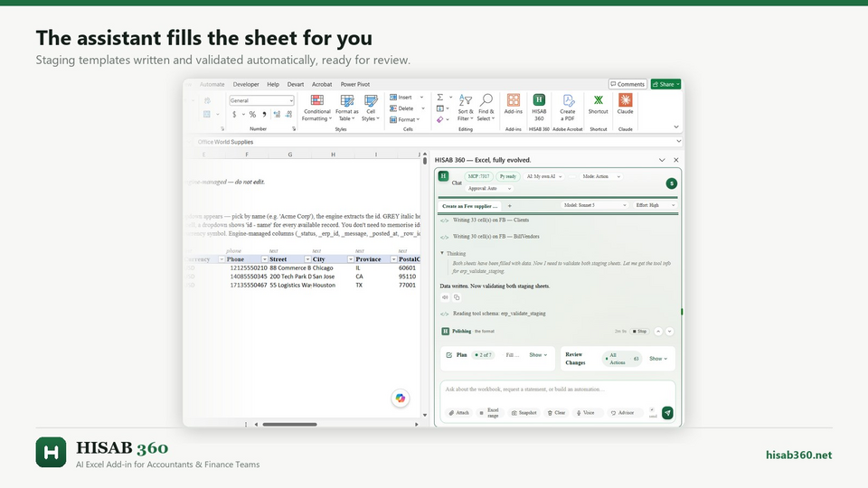The height and width of the screenshot is (488, 868).
Task: Click the chat prompt input field
Action: (x=558, y=389)
